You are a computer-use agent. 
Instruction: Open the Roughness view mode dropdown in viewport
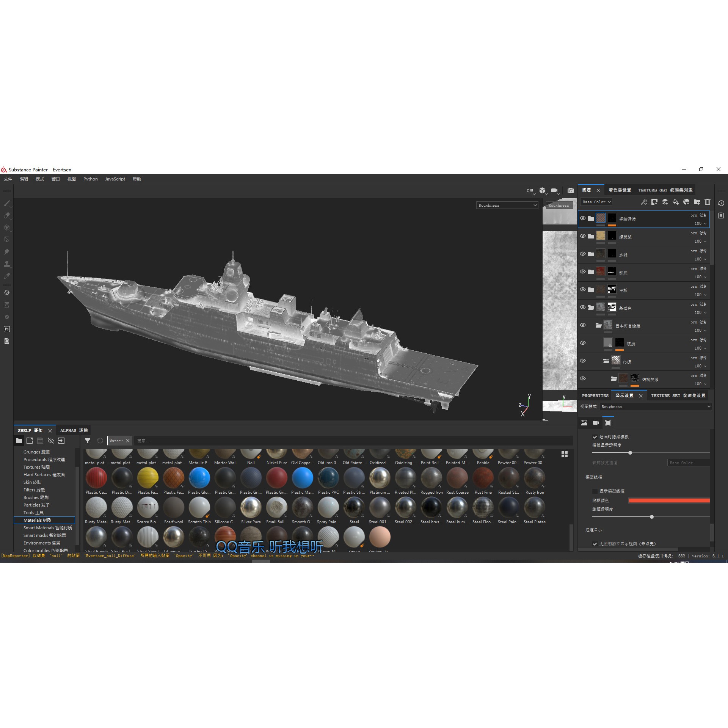point(507,205)
